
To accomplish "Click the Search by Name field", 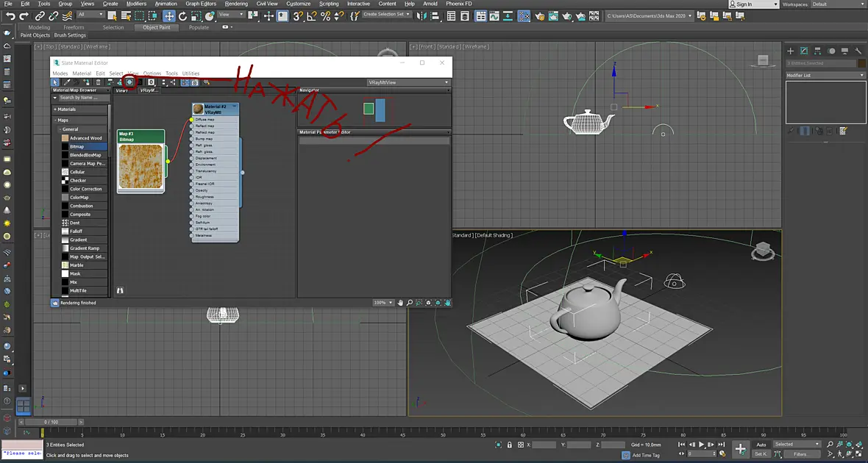I will 82,97.
